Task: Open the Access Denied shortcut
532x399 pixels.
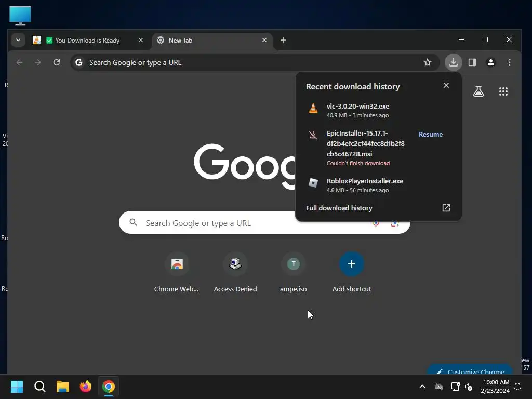Action: 235,272
